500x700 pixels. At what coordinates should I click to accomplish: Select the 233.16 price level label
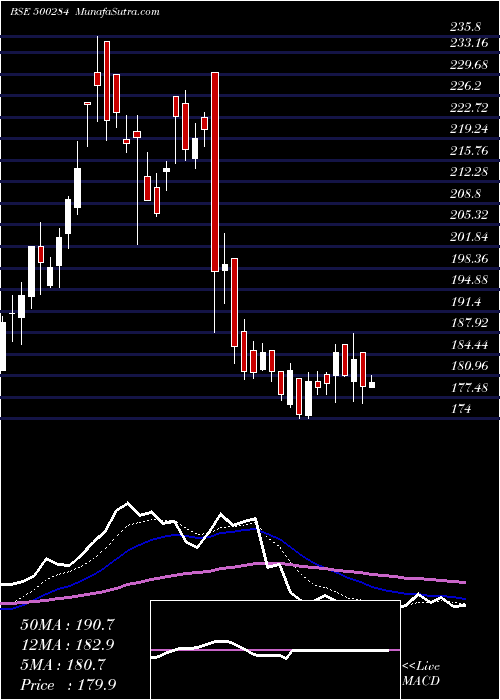pyautogui.click(x=468, y=43)
